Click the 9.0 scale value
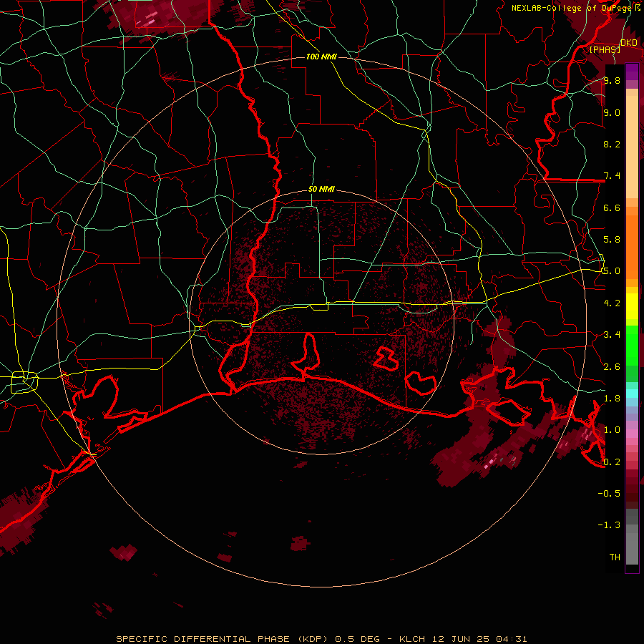 click(612, 112)
